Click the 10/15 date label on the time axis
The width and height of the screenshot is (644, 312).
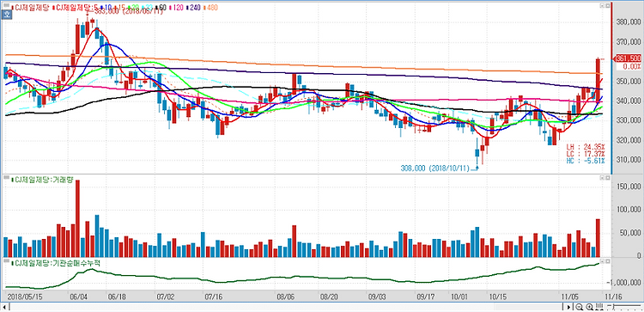[x=497, y=296]
